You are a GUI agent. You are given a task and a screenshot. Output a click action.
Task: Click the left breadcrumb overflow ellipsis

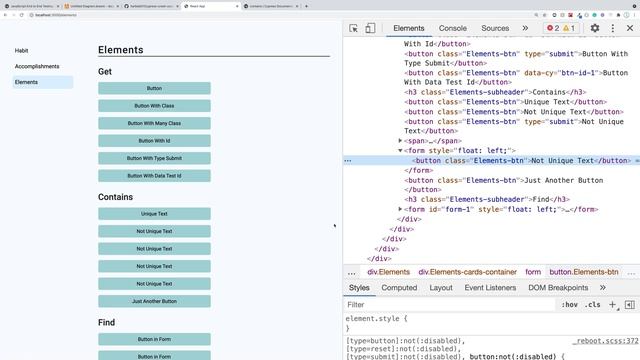point(351,273)
